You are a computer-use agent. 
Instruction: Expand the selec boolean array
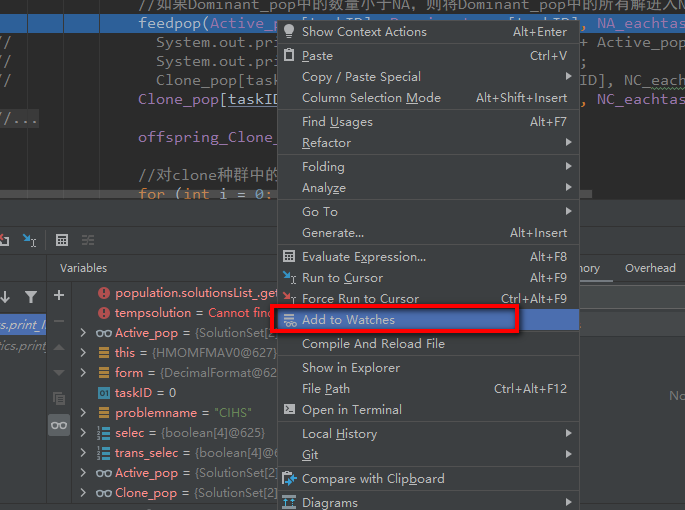pyautogui.click(x=83, y=433)
